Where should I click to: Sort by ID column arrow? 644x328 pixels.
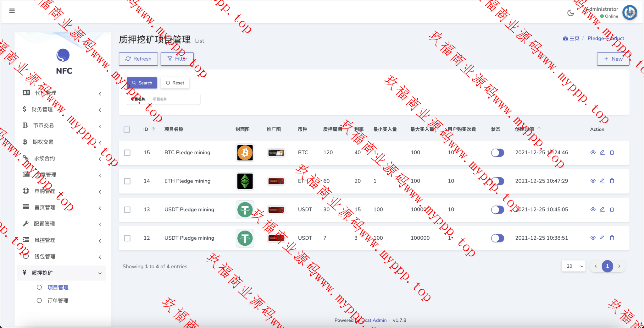(x=153, y=129)
